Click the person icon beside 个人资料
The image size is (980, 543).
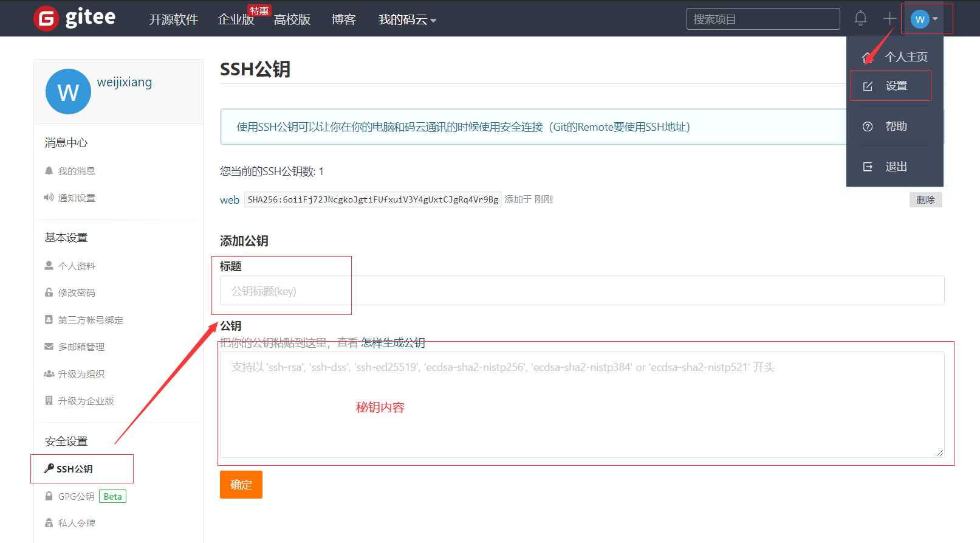coord(49,266)
